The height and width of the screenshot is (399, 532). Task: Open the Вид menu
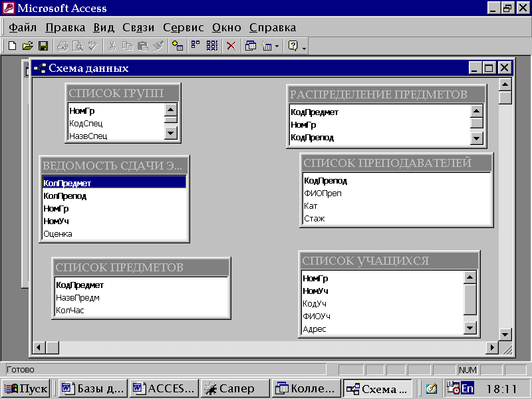104,27
